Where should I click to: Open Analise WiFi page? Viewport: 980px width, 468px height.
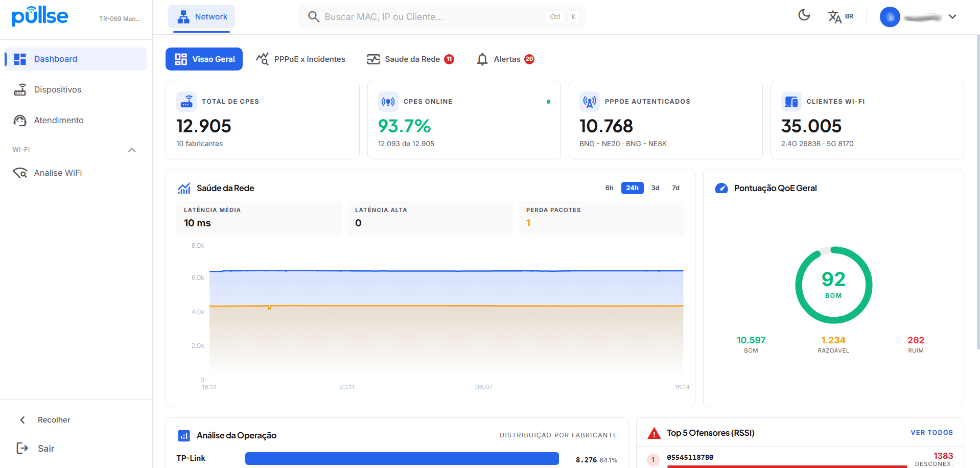[76, 173]
